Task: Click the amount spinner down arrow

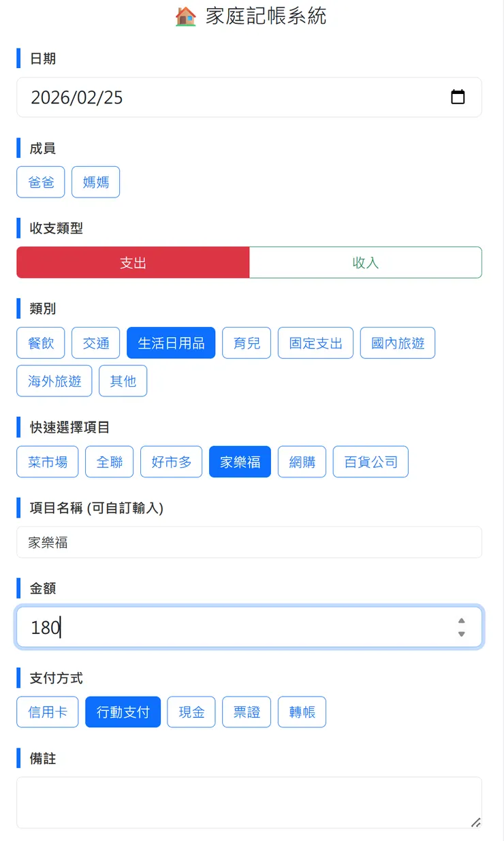Action: point(462,635)
